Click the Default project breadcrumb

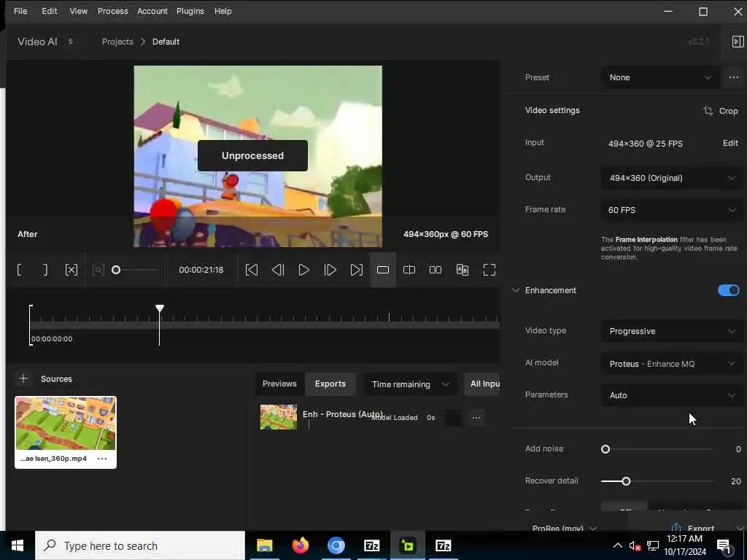166,42
